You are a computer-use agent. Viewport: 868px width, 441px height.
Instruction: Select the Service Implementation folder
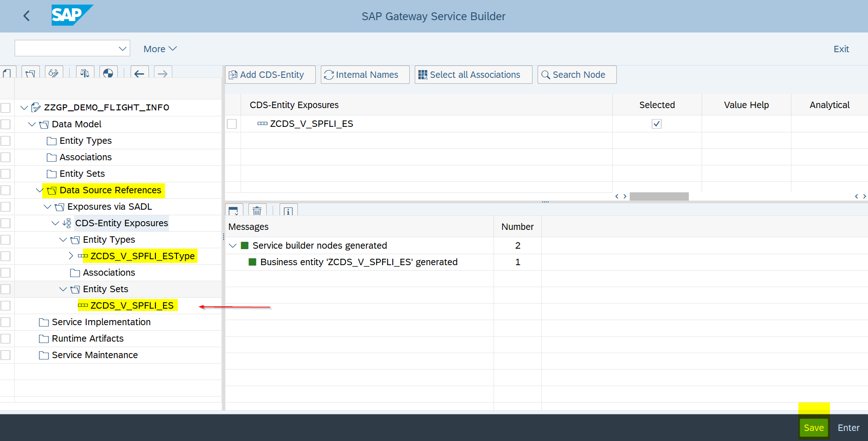coord(101,322)
